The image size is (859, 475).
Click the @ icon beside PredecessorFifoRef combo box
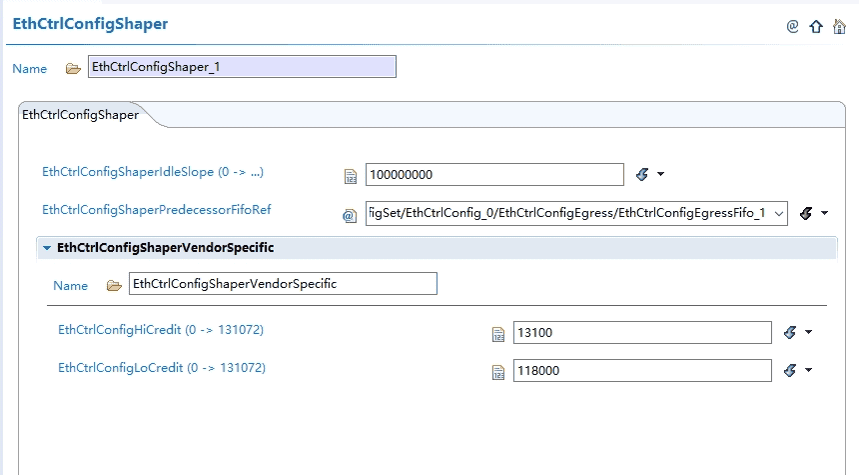click(350, 214)
